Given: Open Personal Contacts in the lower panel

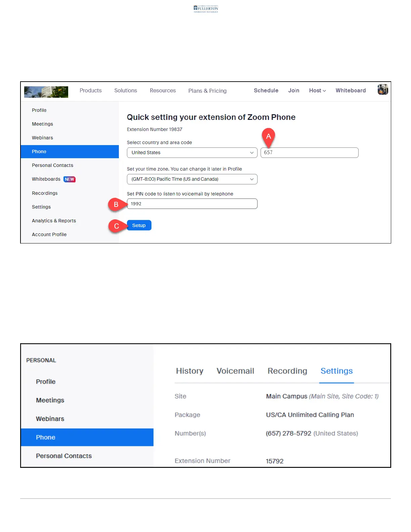Looking at the screenshot, I should [64, 456].
